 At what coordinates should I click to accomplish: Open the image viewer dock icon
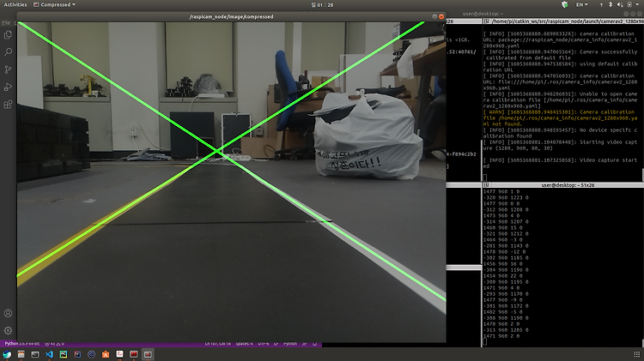[x=64, y=354]
